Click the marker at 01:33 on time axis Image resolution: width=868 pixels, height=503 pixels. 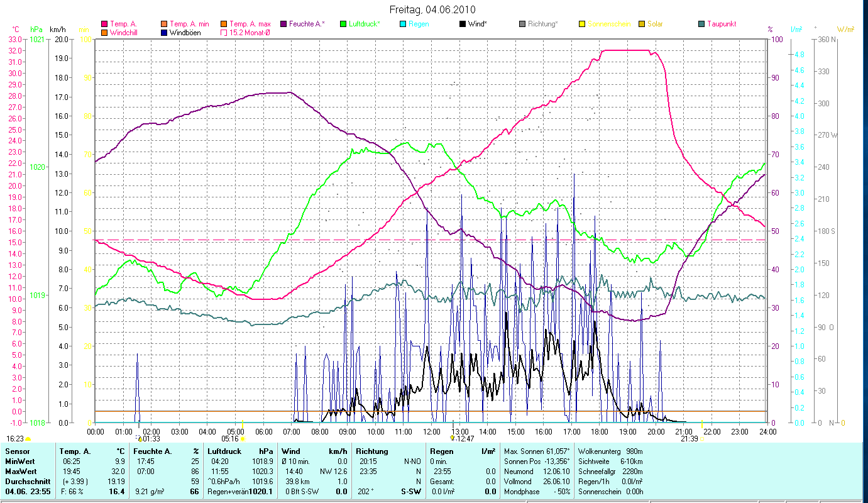coord(140,438)
